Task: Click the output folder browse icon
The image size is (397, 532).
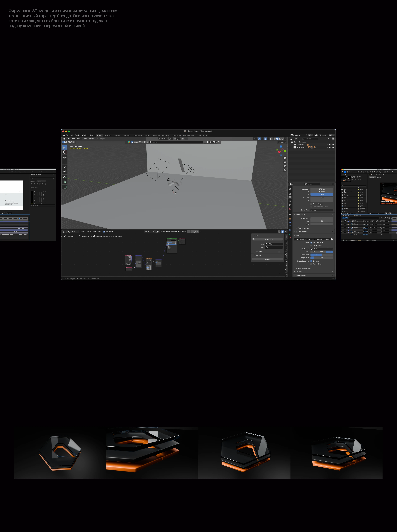Action: click(x=332, y=239)
